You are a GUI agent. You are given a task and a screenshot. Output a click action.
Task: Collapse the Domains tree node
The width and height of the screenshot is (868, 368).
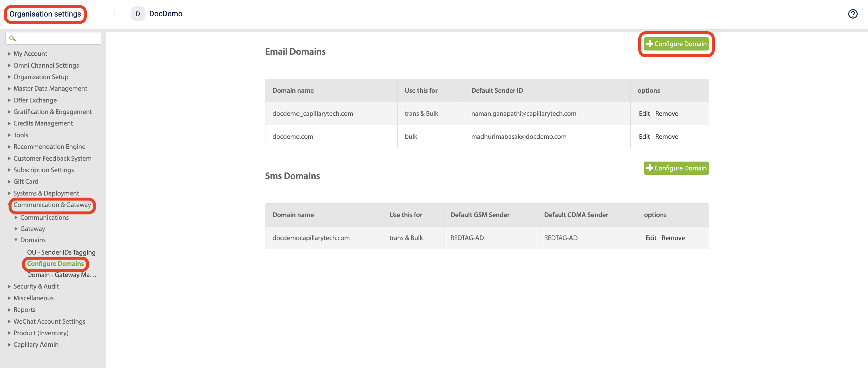[16, 240]
